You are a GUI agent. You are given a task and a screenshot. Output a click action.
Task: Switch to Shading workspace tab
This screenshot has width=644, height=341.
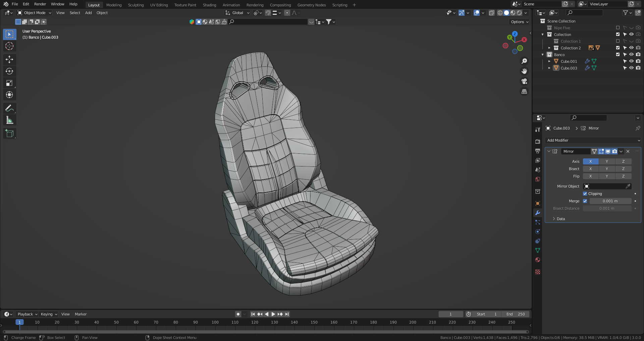pos(209,5)
